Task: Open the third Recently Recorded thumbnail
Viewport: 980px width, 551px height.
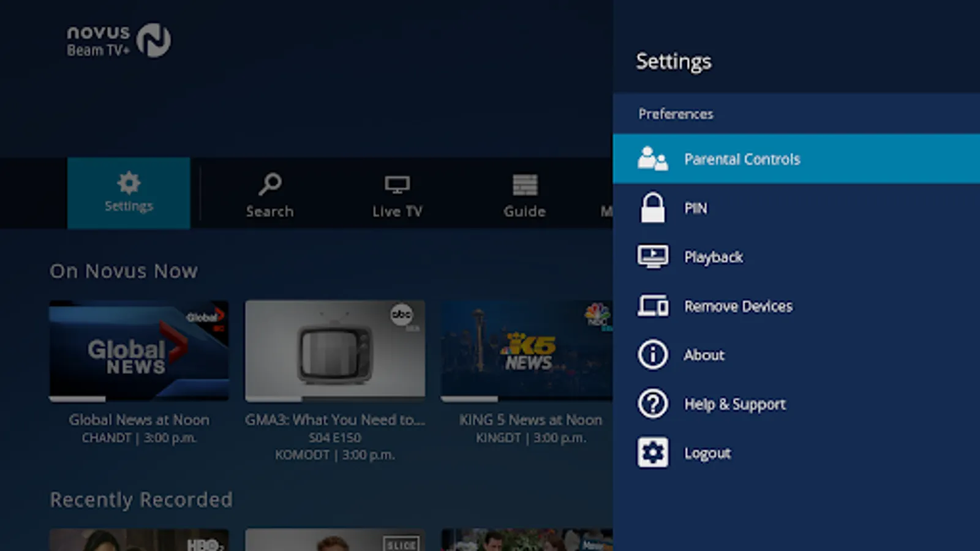Action: pyautogui.click(x=527, y=540)
